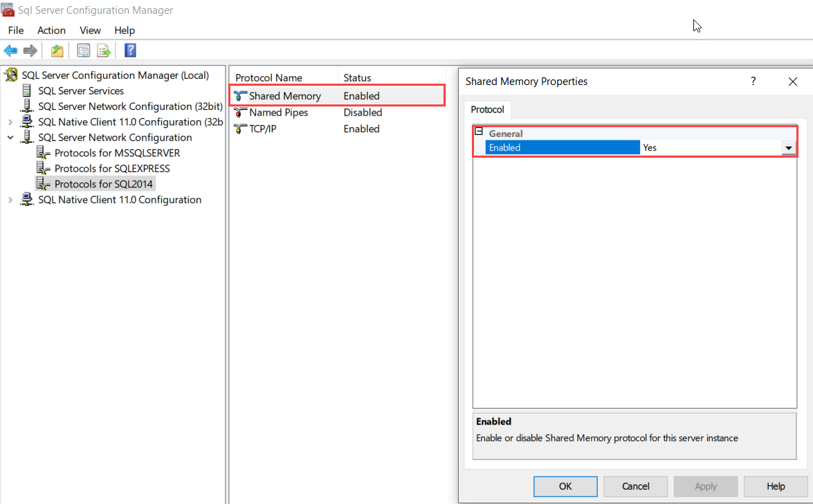This screenshot has width=813, height=504.
Task: Click the question mark dialog help button
Action: (x=753, y=82)
